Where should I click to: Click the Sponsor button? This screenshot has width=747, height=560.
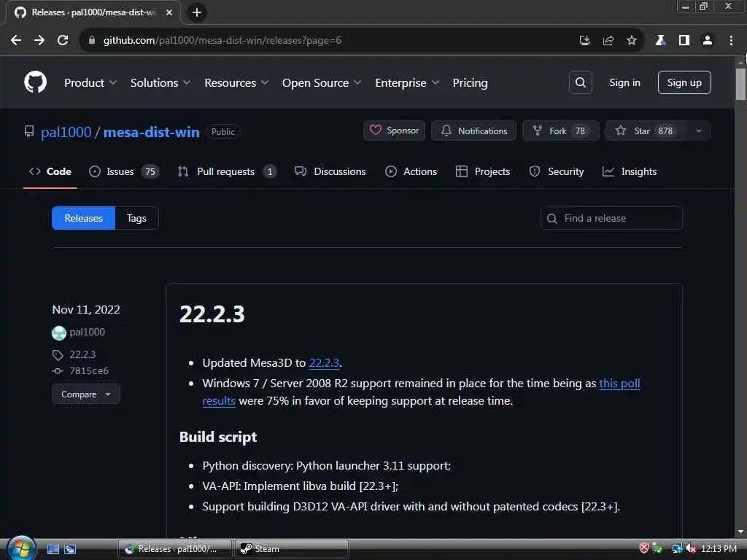394,131
